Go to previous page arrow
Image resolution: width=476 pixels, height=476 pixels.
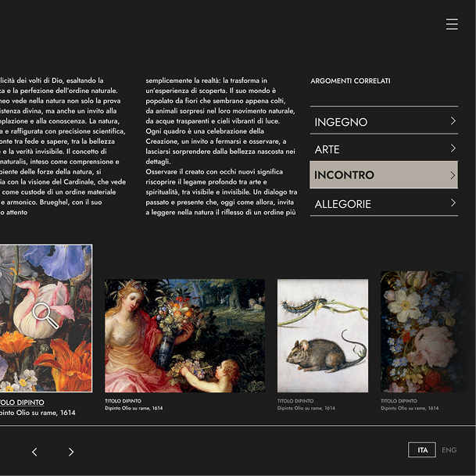click(34, 452)
